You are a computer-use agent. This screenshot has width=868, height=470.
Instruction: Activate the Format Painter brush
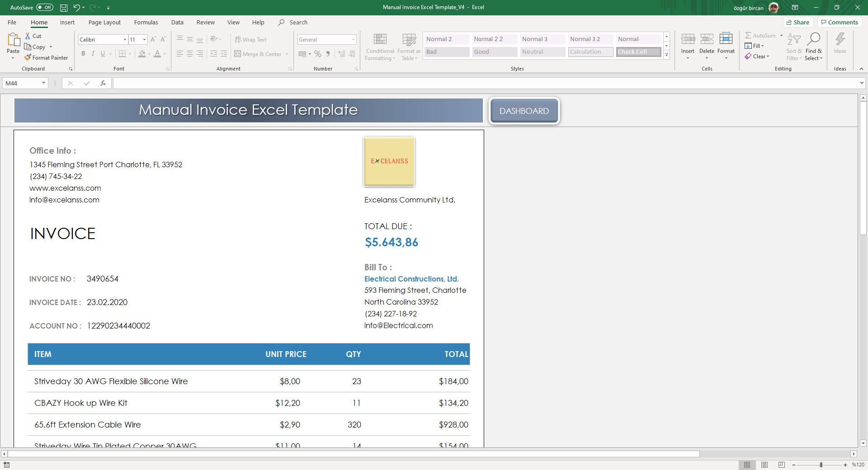pyautogui.click(x=28, y=57)
